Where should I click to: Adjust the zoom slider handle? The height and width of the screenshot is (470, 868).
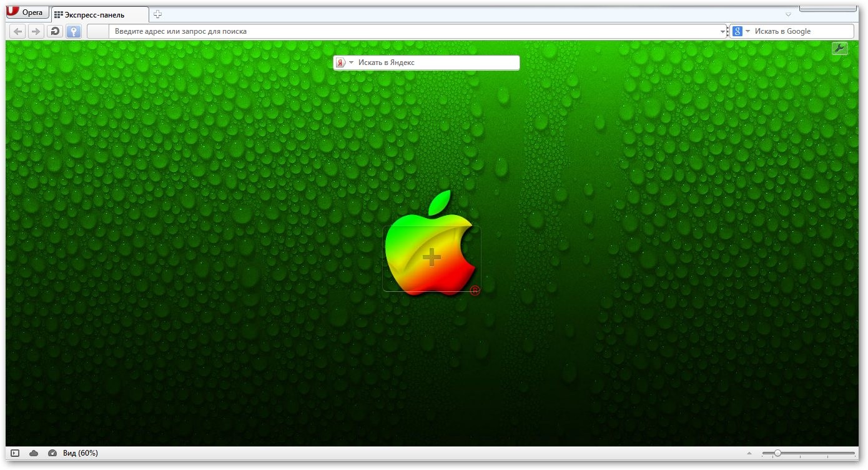click(x=777, y=453)
